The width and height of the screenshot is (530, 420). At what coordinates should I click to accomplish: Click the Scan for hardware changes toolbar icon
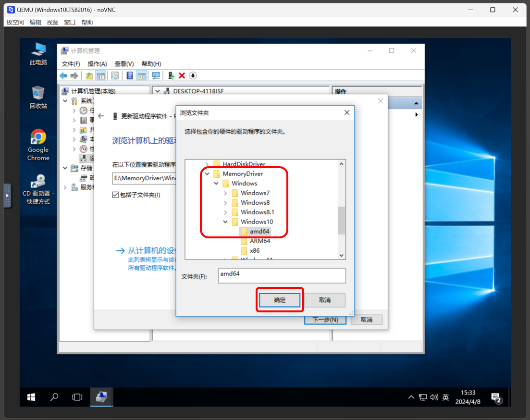155,75
